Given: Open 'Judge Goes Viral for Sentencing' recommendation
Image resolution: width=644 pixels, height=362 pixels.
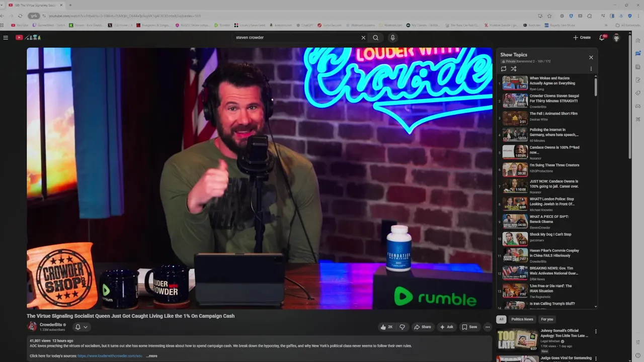Looking at the screenshot, I should pyautogui.click(x=566, y=358).
